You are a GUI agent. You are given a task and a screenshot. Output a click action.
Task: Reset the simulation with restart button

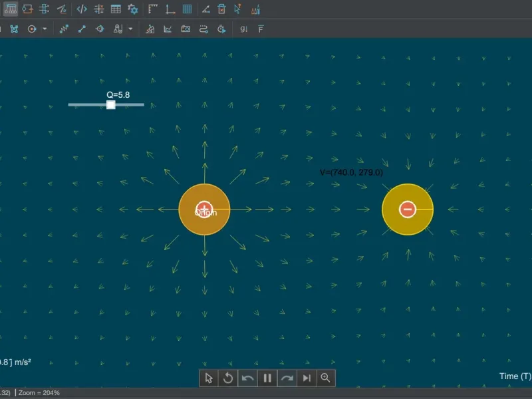228,378
